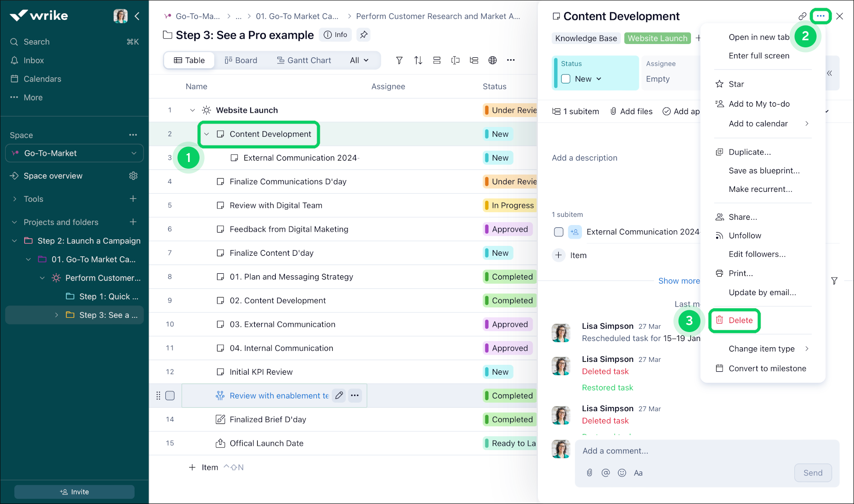Attach a file using the comment paperclip icon
The height and width of the screenshot is (504, 854).
click(589, 473)
